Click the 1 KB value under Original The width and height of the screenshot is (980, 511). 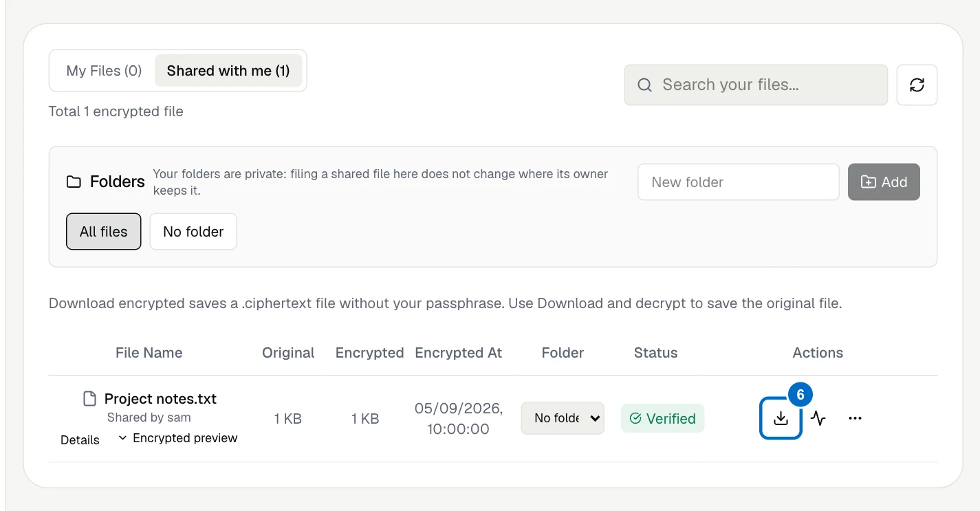tap(288, 419)
